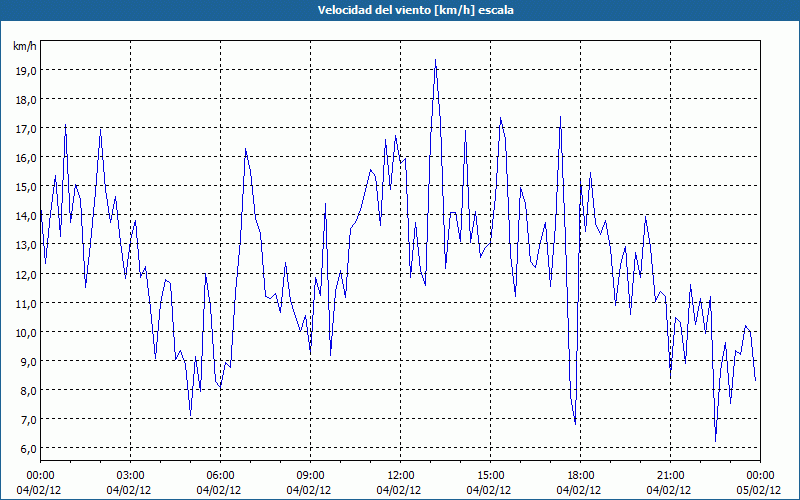800x500 pixels.
Task: Click the chart title 'Velocidad del viento [km/h] escala'
Action: click(x=415, y=10)
